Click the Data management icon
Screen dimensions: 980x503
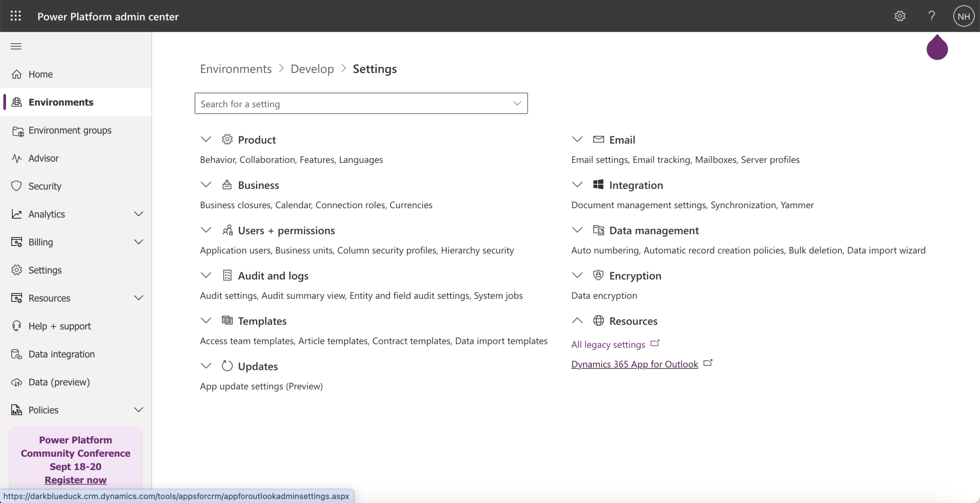[x=598, y=230]
